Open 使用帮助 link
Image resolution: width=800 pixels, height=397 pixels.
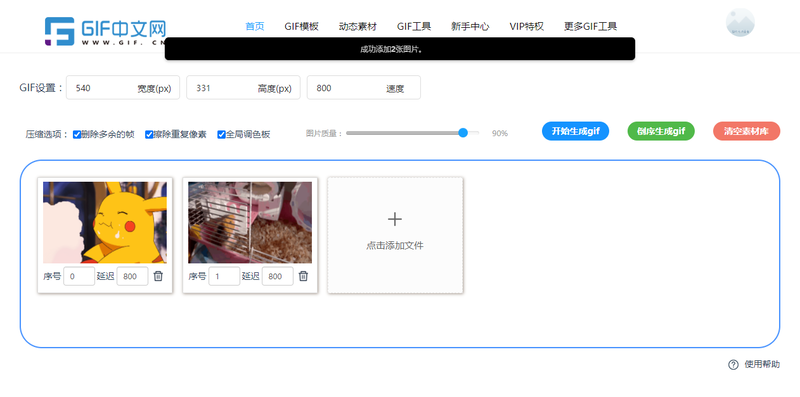[x=762, y=364]
